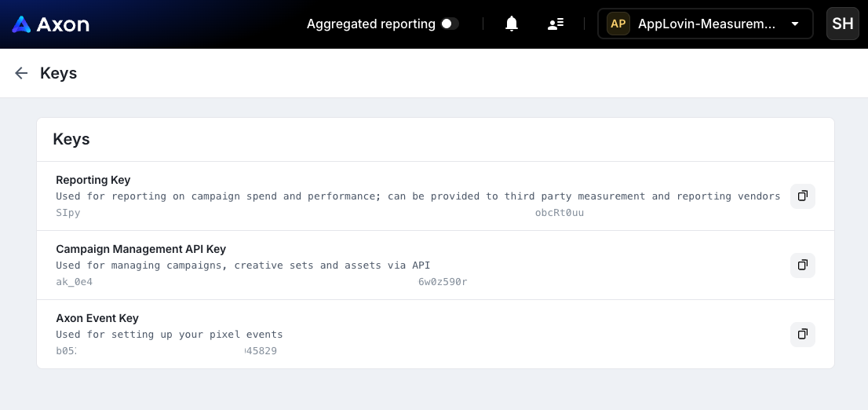Go back using the left arrow
Viewport: 868px width, 410px height.
coord(21,73)
